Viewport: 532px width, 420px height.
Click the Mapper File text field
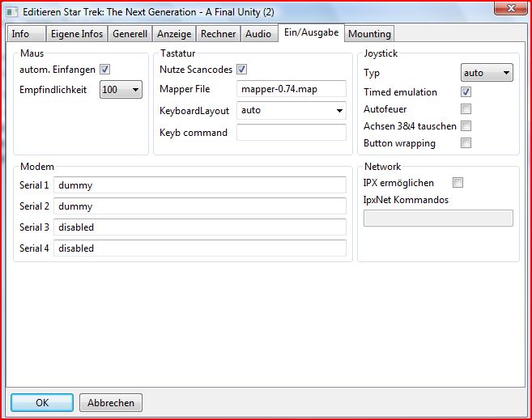[x=292, y=89]
